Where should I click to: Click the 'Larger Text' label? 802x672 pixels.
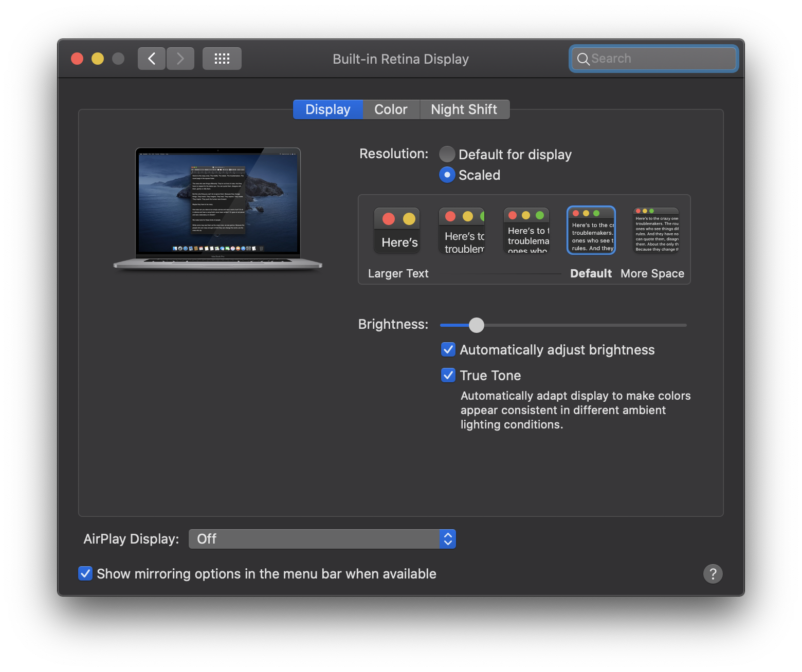point(398,273)
